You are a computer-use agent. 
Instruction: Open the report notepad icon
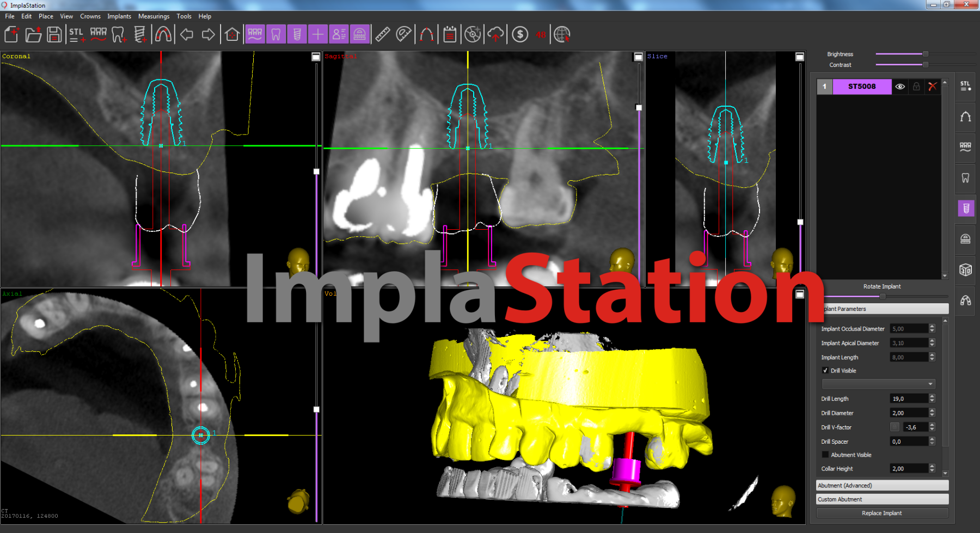[450, 34]
